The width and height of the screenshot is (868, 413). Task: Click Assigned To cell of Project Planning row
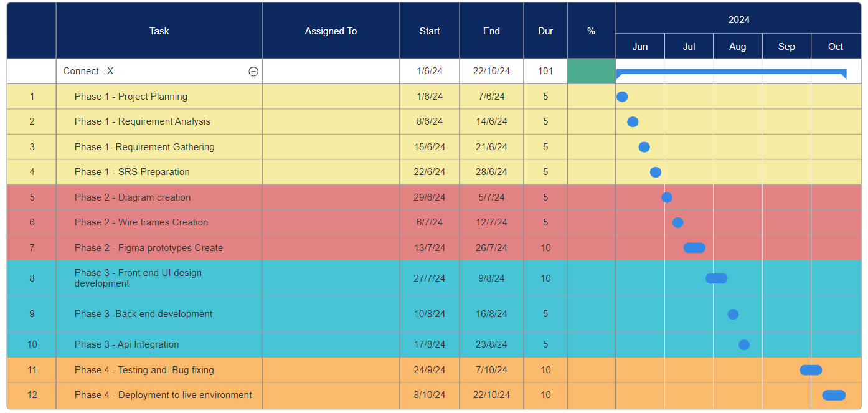coord(331,97)
